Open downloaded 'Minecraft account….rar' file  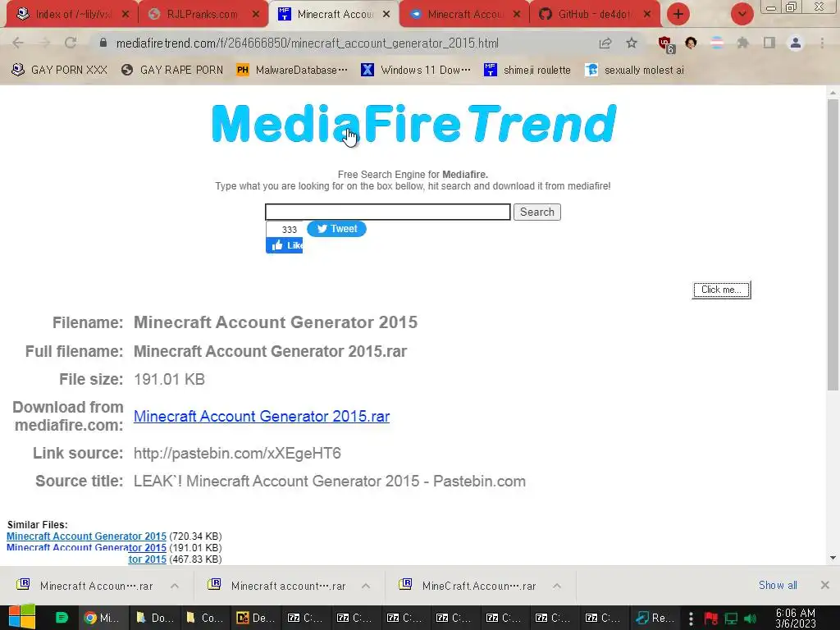point(277,586)
